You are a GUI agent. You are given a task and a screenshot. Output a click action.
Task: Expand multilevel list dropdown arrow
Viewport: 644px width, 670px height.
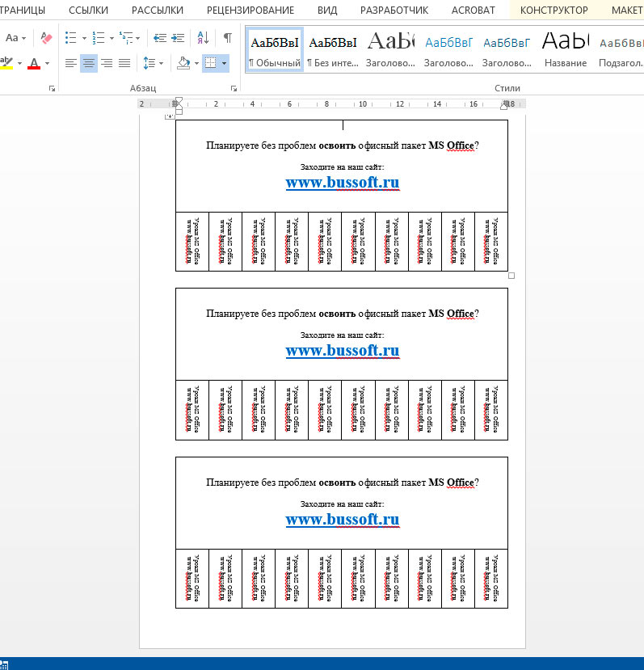137,38
